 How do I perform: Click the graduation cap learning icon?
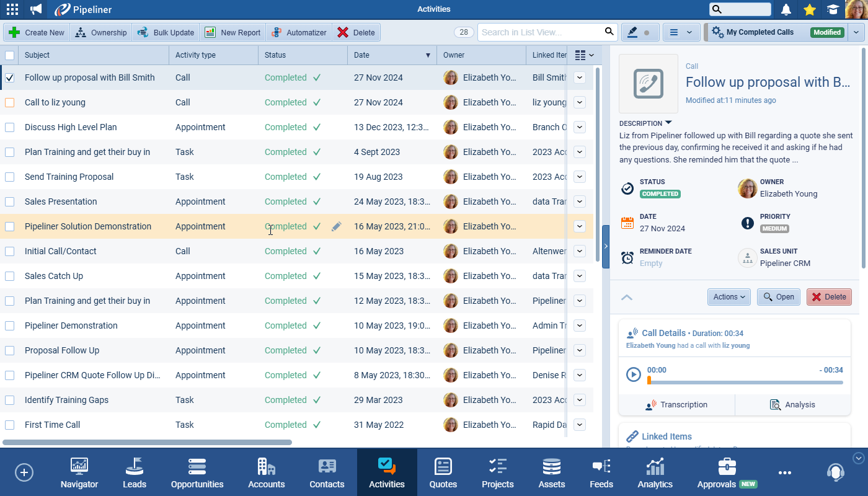(833, 9)
